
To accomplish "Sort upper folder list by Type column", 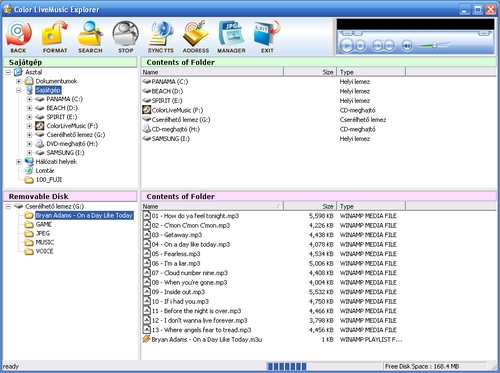I will point(371,72).
